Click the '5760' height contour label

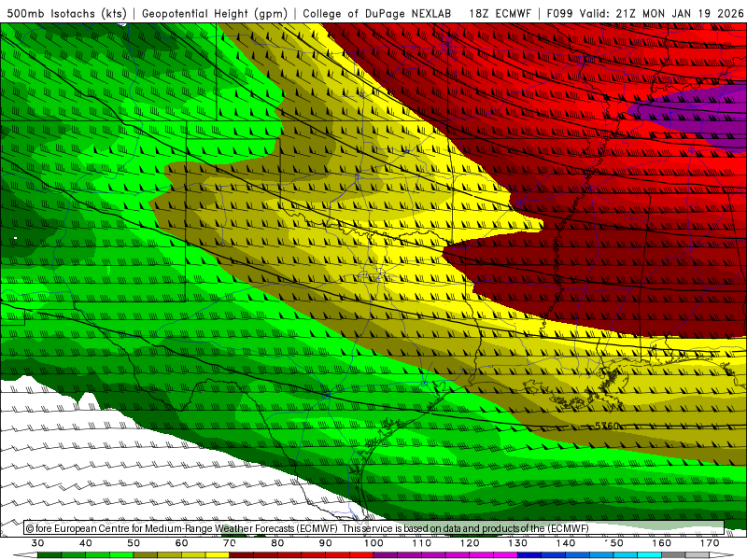[607, 426]
